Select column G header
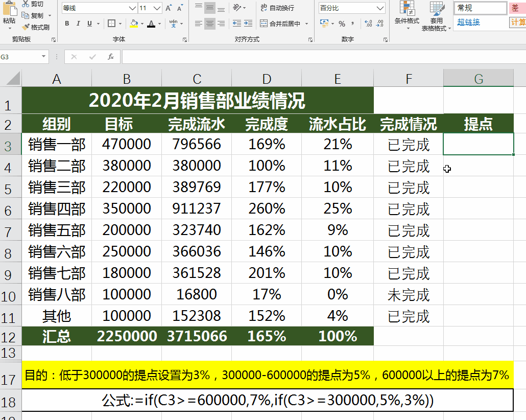Viewport: 526px width, 420px height. coord(479,79)
